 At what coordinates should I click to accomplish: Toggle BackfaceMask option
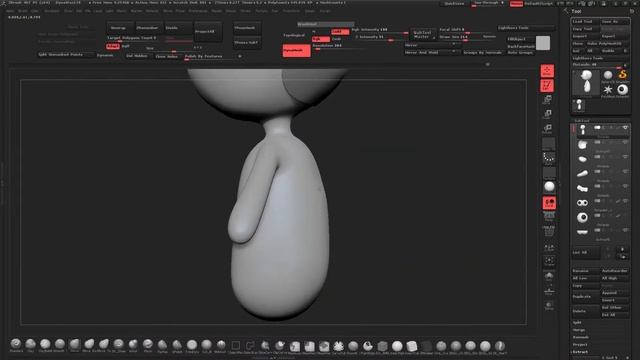click(521, 46)
